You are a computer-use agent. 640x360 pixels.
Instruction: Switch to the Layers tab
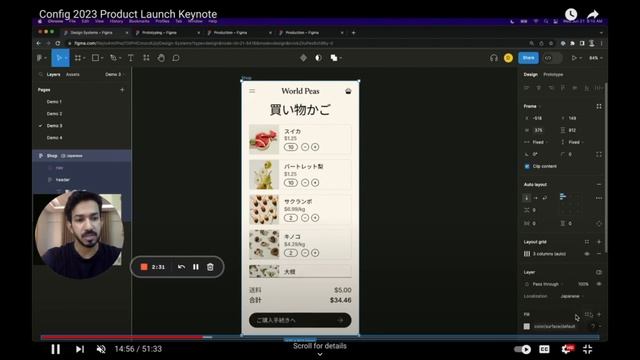pyautogui.click(x=53, y=74)
